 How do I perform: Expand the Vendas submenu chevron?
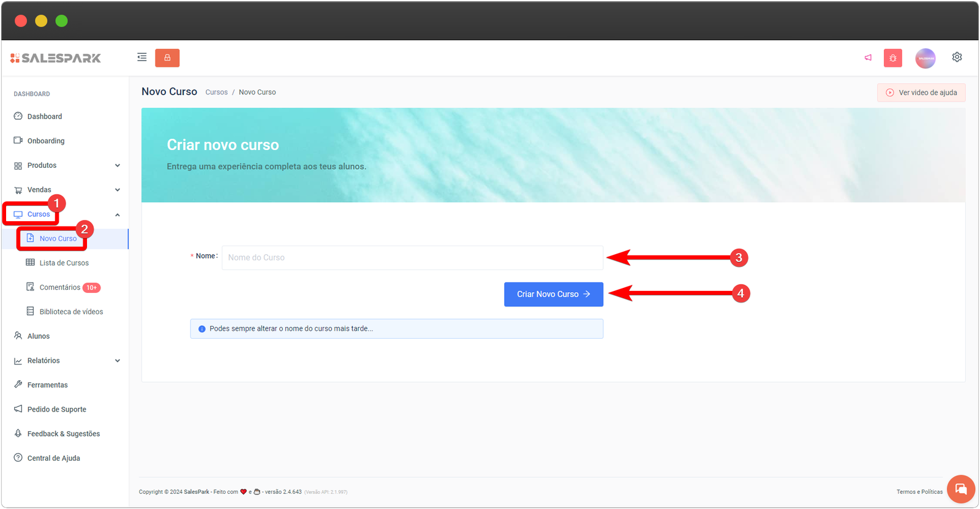pyautogui.click(x=118, y=190)
